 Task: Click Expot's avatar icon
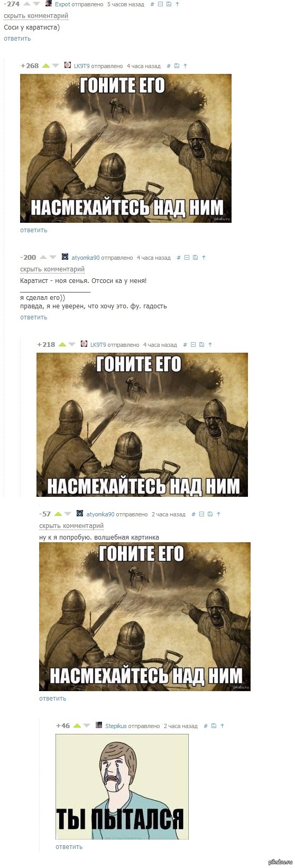coord(49,4)
